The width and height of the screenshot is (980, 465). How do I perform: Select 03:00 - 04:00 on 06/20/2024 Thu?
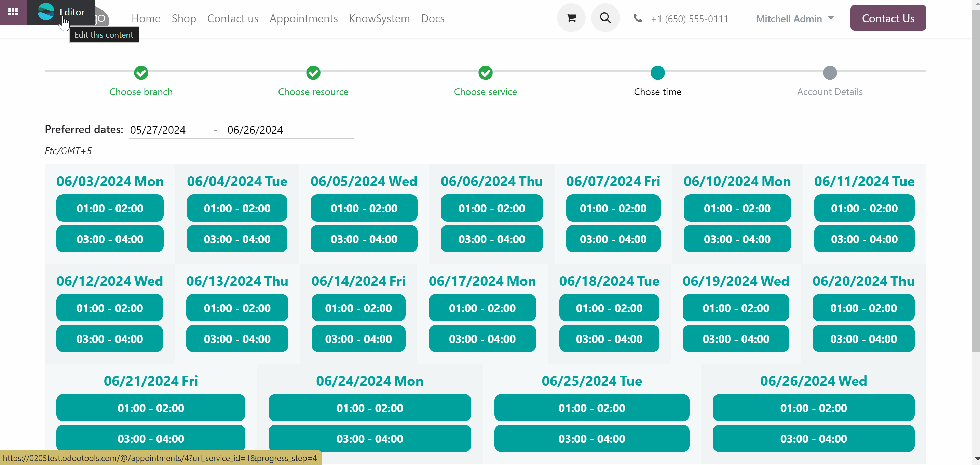coord(863,339)
